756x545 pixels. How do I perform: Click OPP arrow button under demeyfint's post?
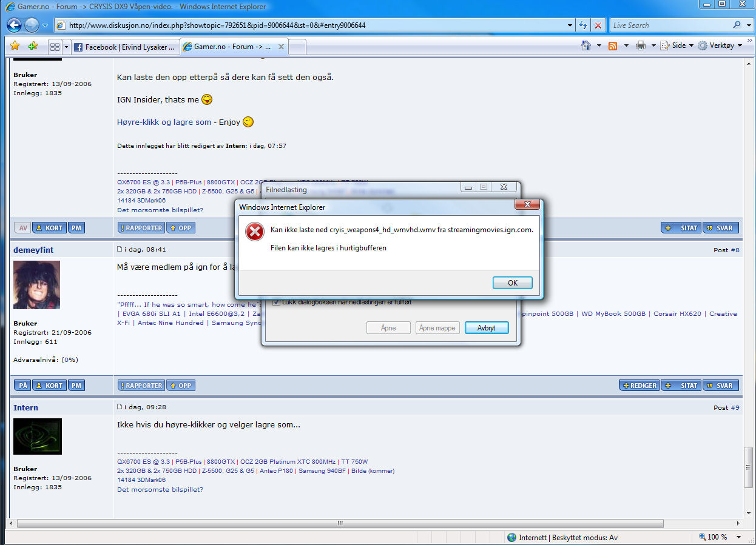(180, 386)
